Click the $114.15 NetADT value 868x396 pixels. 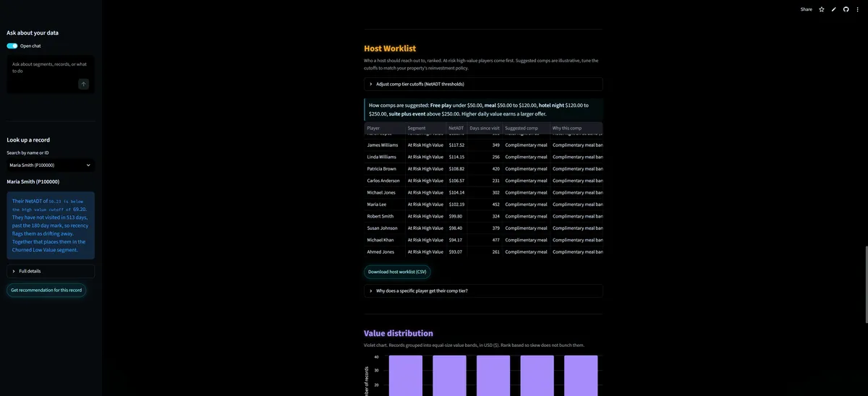click(456, 157)
